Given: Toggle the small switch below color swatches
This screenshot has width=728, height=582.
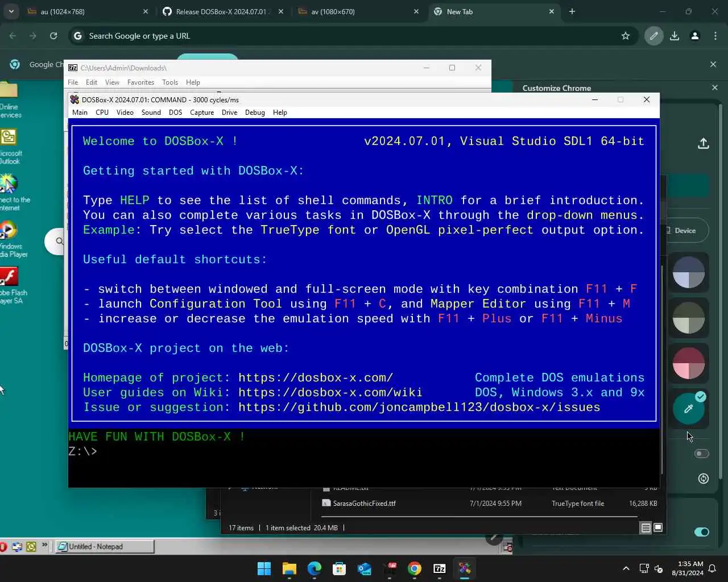Looking at the screenshot, I should point(702,454).
